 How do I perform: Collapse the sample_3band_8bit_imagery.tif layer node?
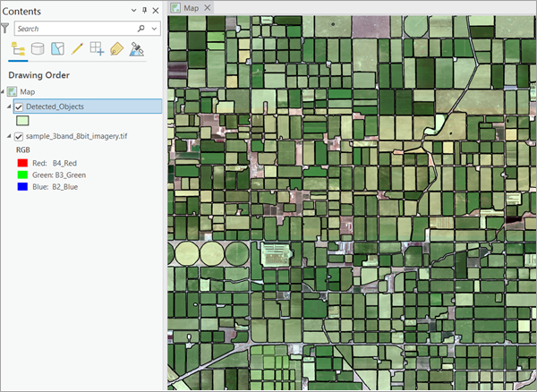(x=9, y=136)
